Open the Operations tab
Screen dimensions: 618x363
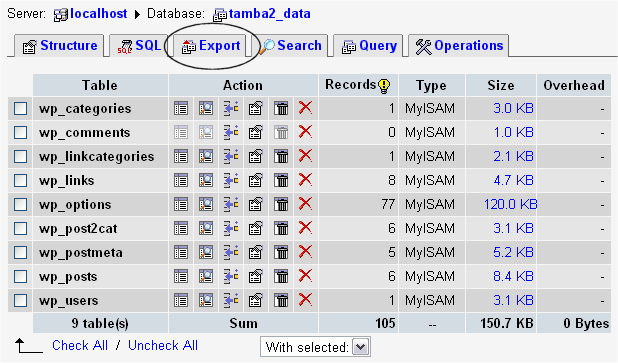pyautogui.click(x=459, y=46)
